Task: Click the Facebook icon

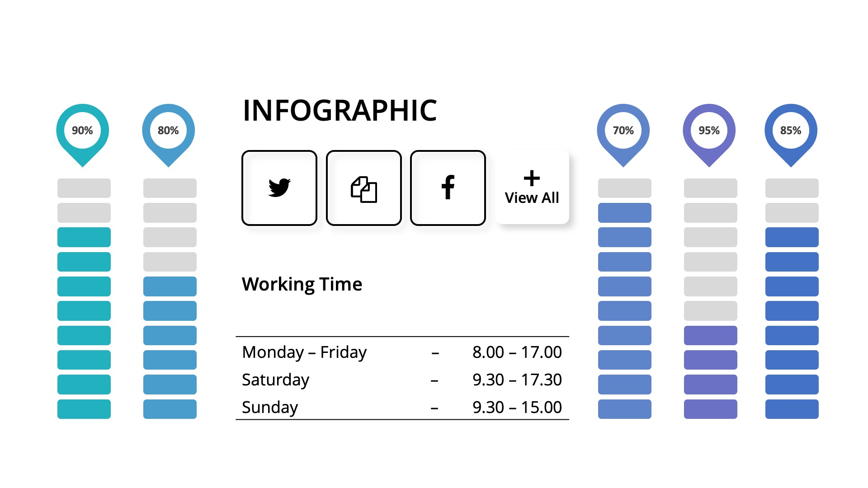Action: [448, 187]
